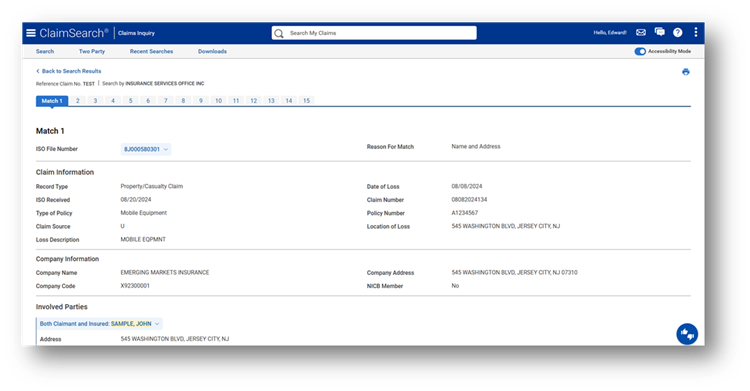750x391 pixels.
Task: Select company address ending NJ 07310
Action: (x=515, y=272)
